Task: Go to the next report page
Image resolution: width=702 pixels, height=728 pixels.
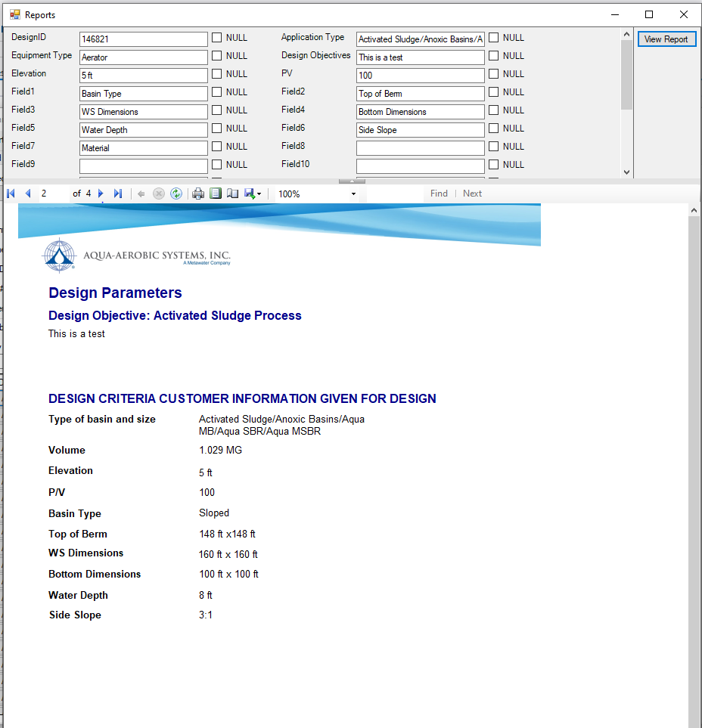Action: click(x=101, y=194)
